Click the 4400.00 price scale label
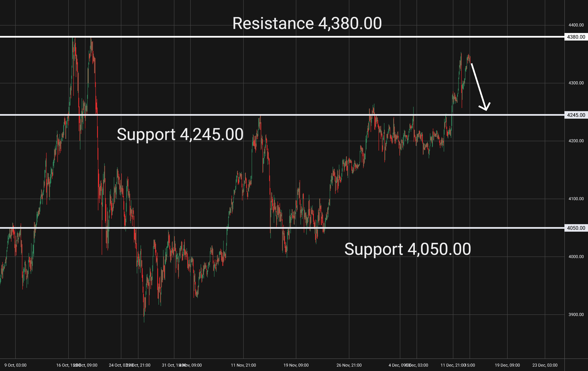The height and width of the screenshot is (371, 588). click(x=576, y=25)
